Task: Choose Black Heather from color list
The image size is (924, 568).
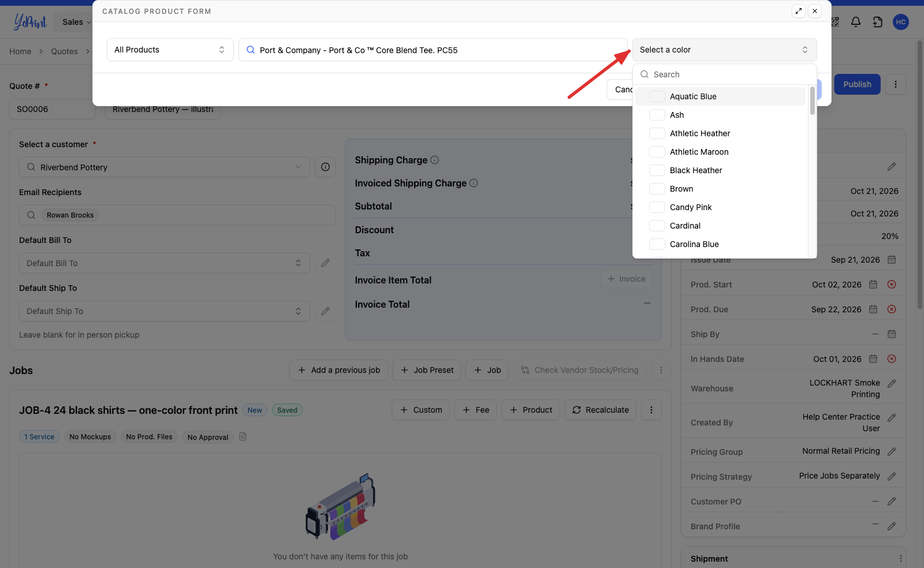Action: coord(720,170)
